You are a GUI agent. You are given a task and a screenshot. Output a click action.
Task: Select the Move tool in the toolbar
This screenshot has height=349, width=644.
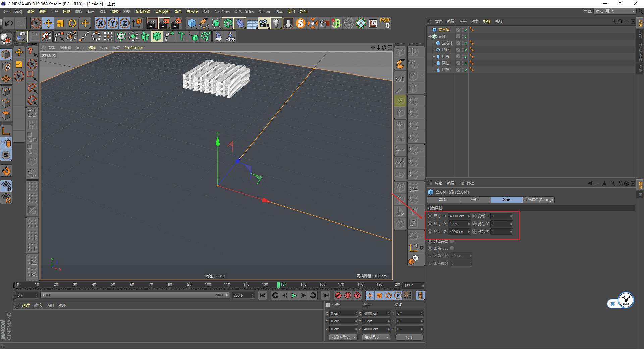coord(48,23)
